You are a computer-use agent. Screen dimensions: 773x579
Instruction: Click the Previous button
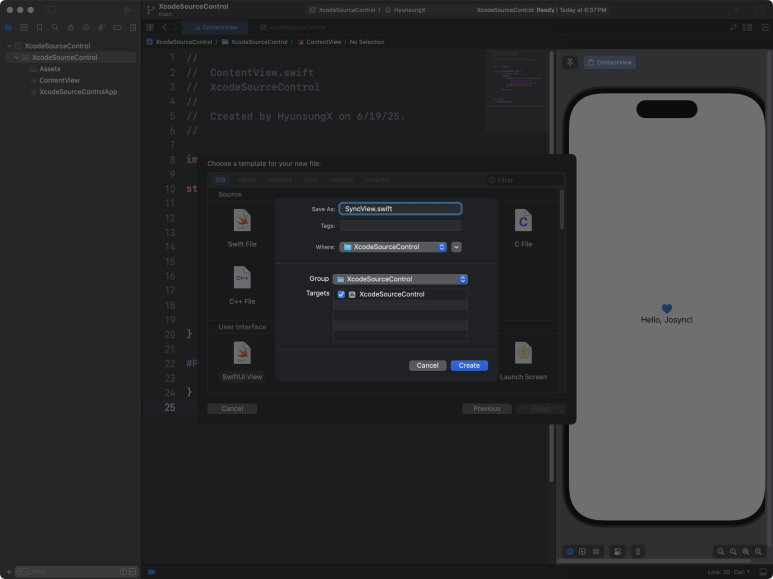click(x=487, y=408)
